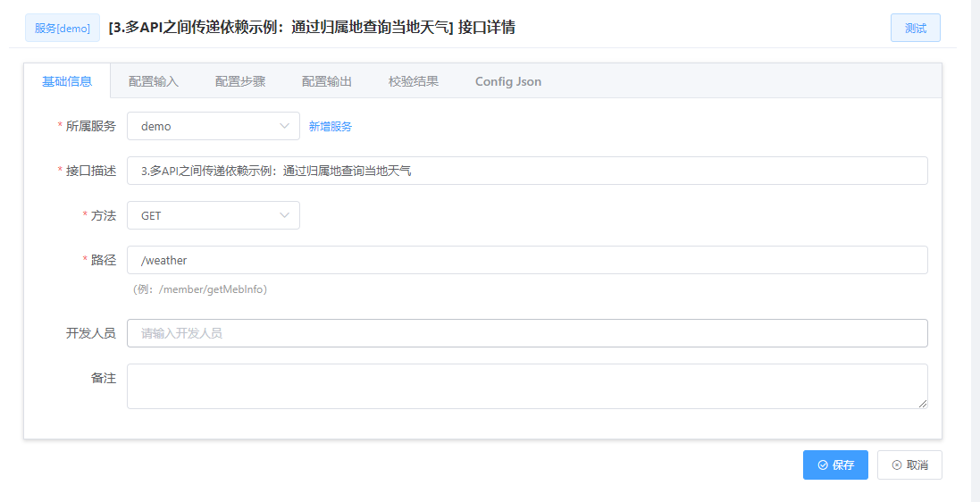Screen dimensions: 980x502
Task: Open the 方法 GET dropdown
Action: 214,215
